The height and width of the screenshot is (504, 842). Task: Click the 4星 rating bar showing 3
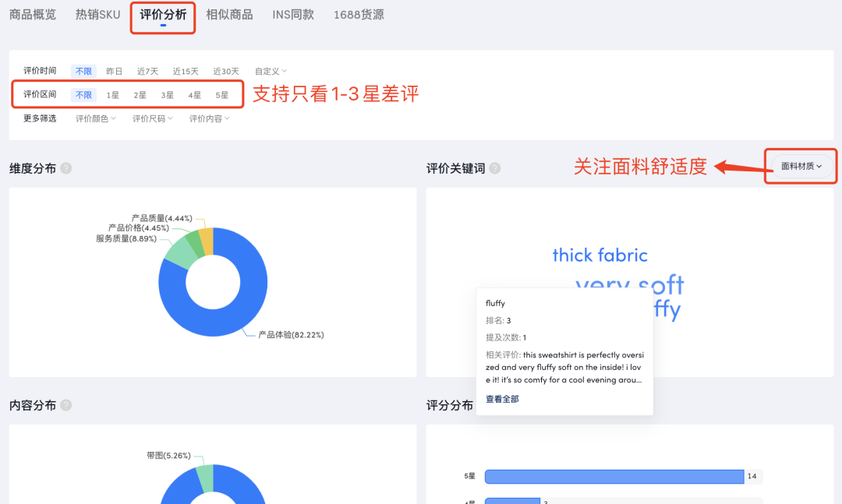tap(512, 501)
